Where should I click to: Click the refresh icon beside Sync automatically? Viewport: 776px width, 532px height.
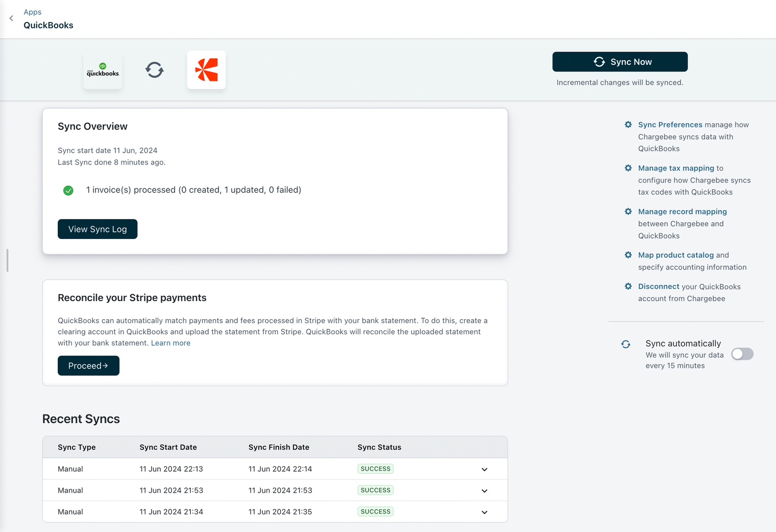click(x=626, y=344)
